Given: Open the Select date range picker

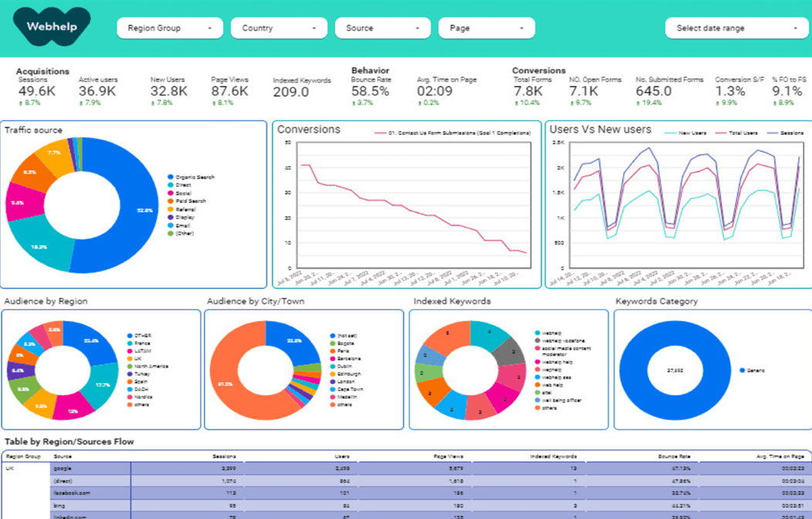Looking at the screenshot, I should pos(736,29).
